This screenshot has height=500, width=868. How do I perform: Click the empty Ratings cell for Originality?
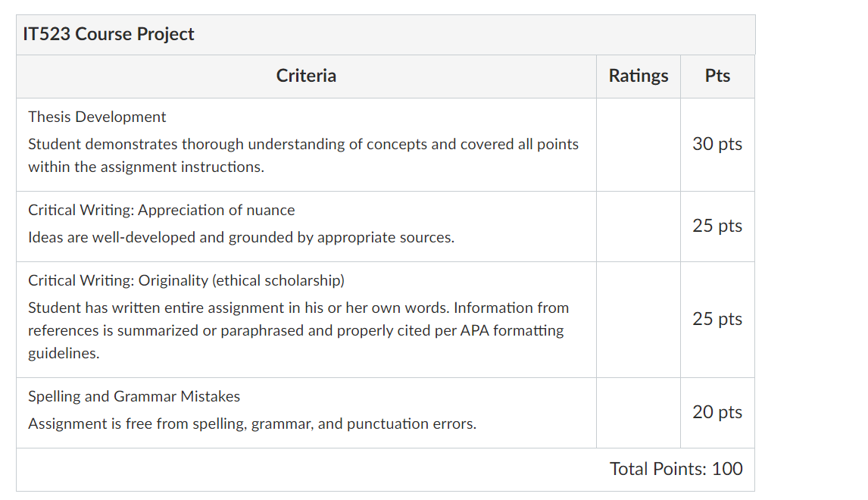coord(639,320)
